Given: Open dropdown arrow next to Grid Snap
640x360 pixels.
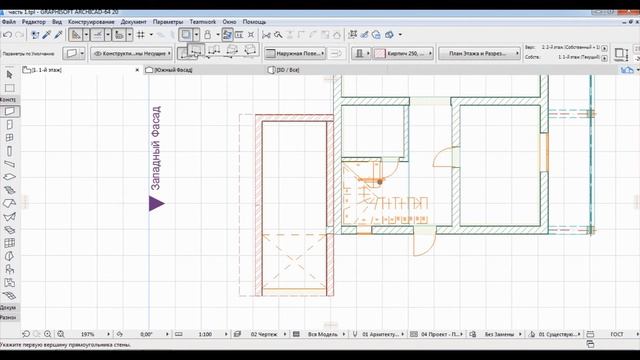Looking at the screenshot, I should pyautogui.click(x=151, y=35).
